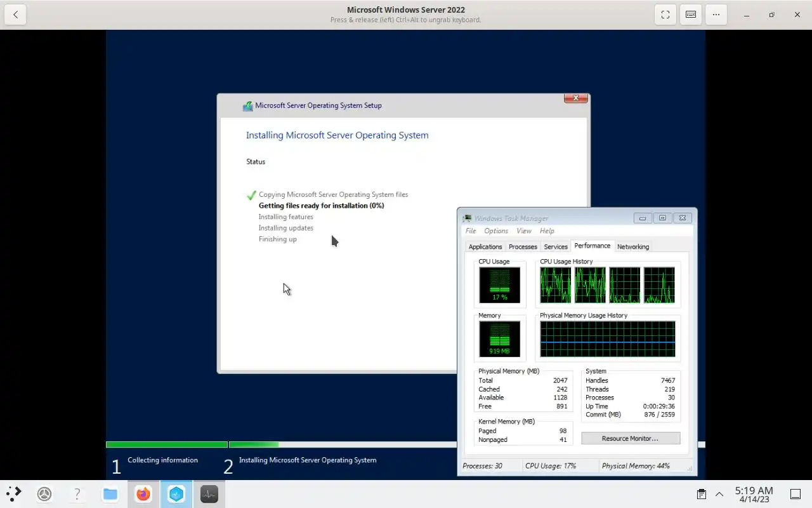
Task: Click the Handles value 7467
Action: (x=667, y=380)
